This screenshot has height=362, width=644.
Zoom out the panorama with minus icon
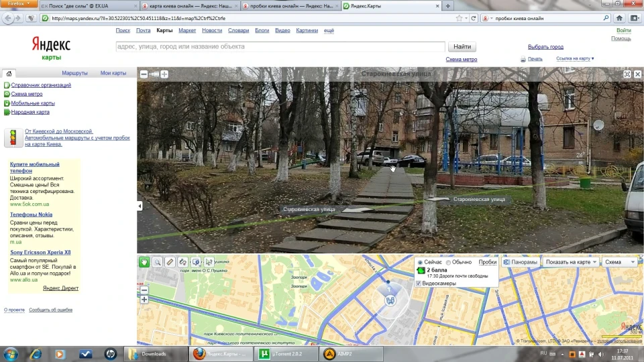144,74
